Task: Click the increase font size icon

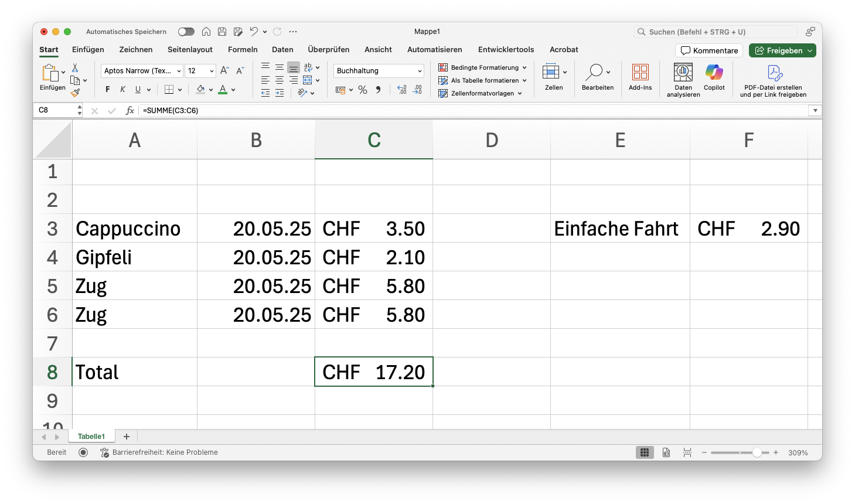Action: point(224,71)
